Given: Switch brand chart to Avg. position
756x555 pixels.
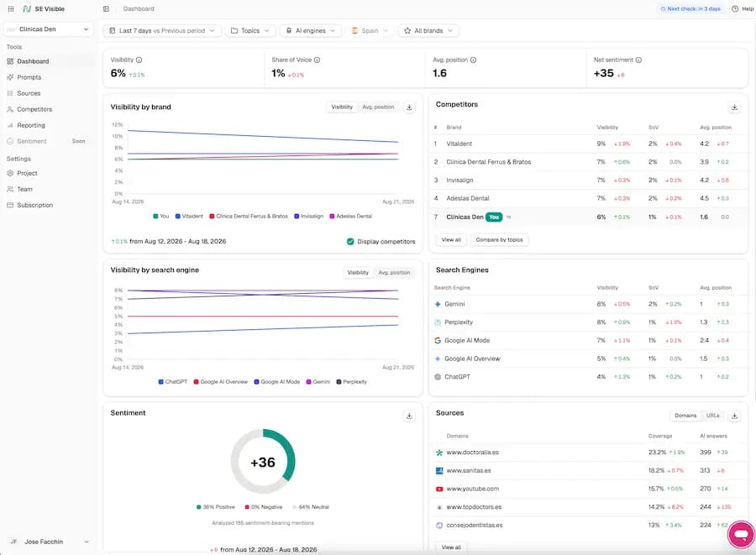Looking at the screenshot, I should tap(378, 107).
